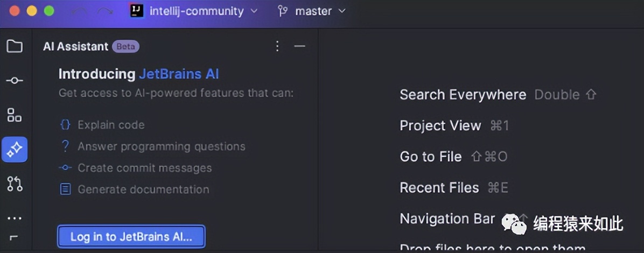Click the AI Assistant panel title

pyautogui.click(x=75, y=46)
